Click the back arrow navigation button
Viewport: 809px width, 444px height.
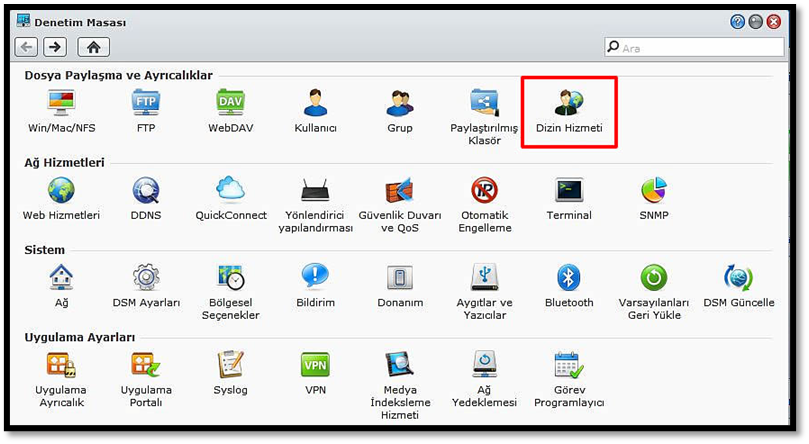(27, 47)
